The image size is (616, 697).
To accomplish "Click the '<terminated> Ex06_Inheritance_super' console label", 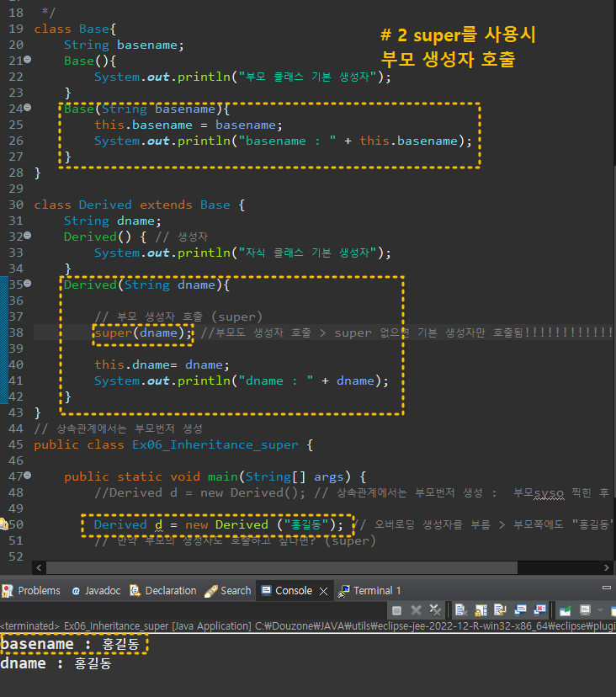I will pos(83,626).
